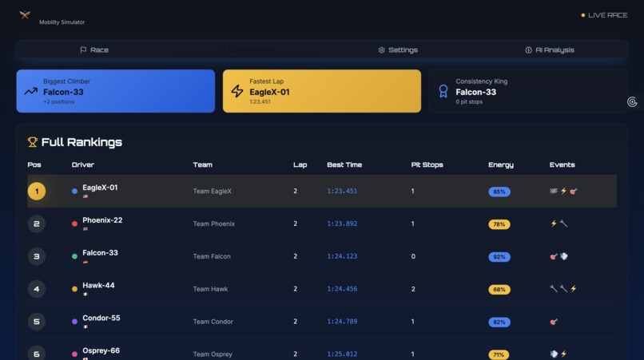Click the position 3 badge

point(37,256)
